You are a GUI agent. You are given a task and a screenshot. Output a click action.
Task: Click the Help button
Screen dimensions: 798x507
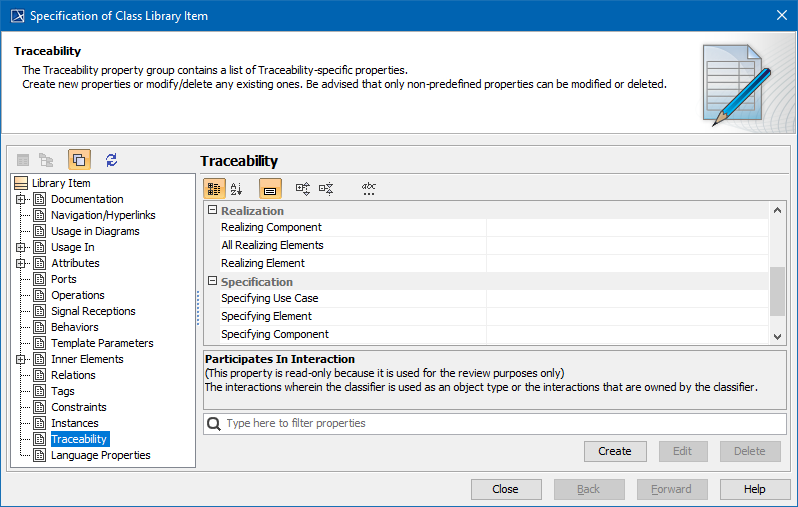(x=755, y=489)
